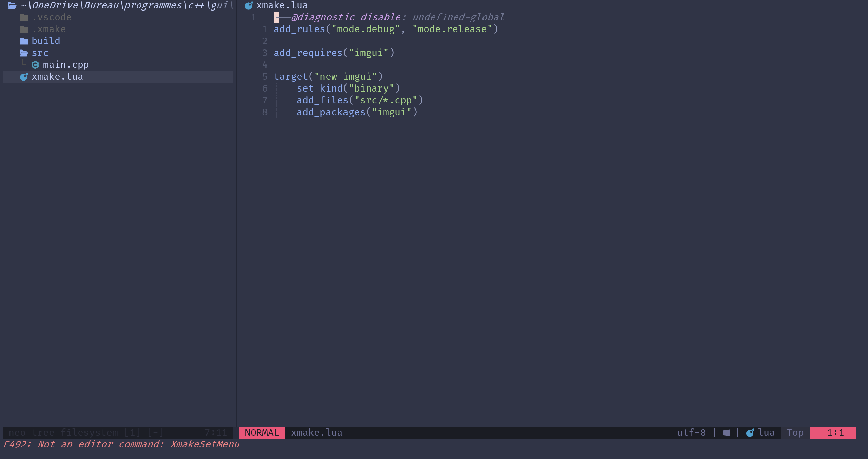
Task: Click the lua filetype icon in the statusline
Action: pos(750,433)
